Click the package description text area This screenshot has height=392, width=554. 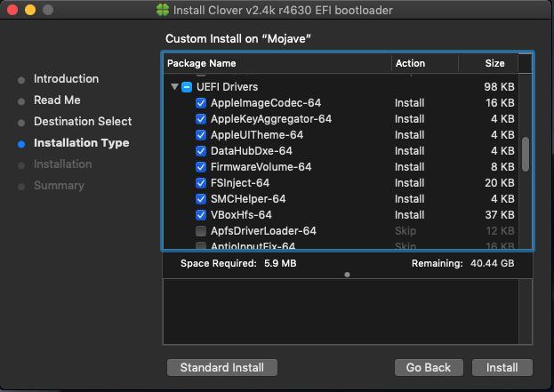[341, 311]
